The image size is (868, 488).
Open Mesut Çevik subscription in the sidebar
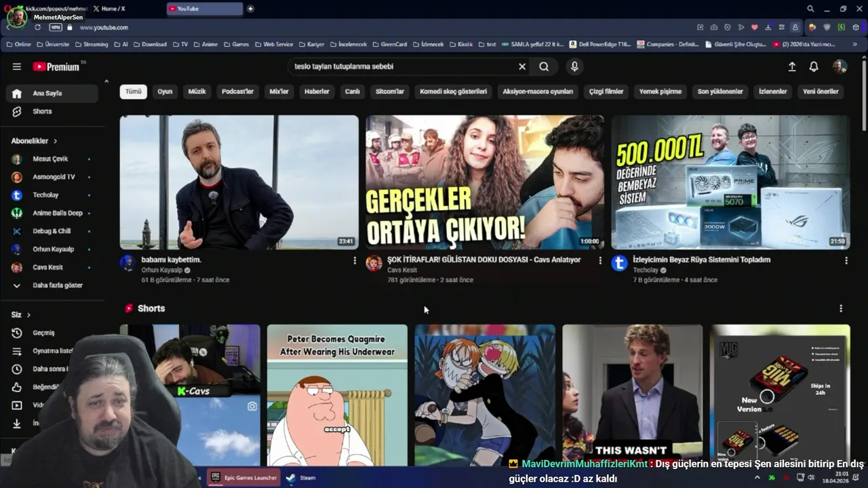click(x=52, y=159)
